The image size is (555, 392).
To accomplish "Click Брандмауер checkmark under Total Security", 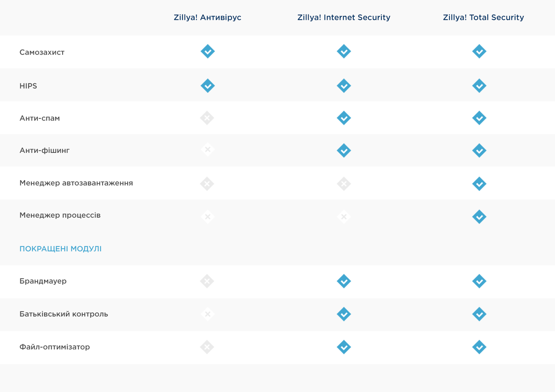I will 479,281.
